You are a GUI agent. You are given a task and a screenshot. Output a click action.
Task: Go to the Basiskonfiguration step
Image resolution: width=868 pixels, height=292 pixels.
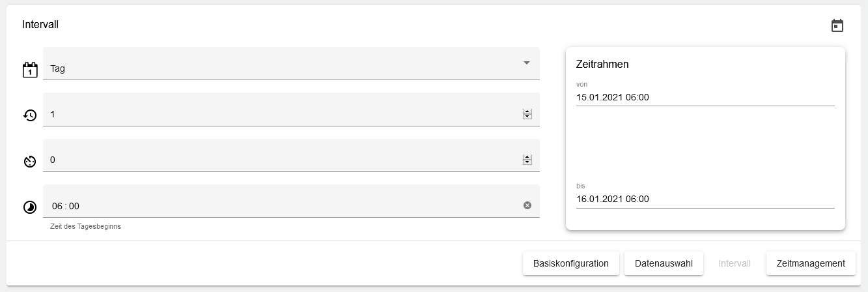click(x=570, y=263)
